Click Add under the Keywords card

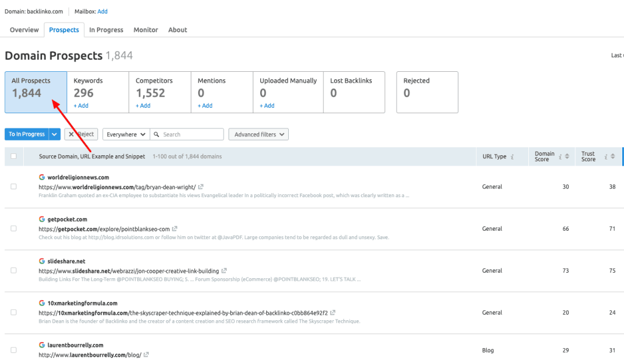pos(81,105)
